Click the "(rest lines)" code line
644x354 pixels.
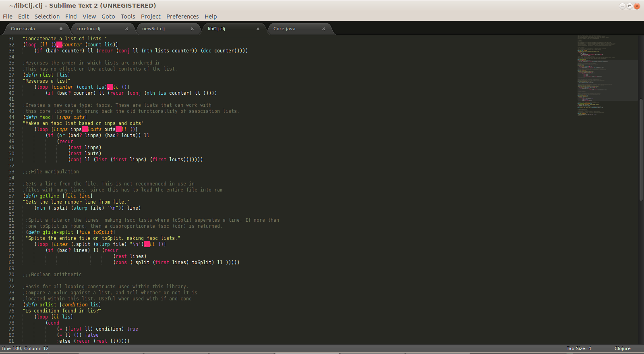(x=130, y=256)
